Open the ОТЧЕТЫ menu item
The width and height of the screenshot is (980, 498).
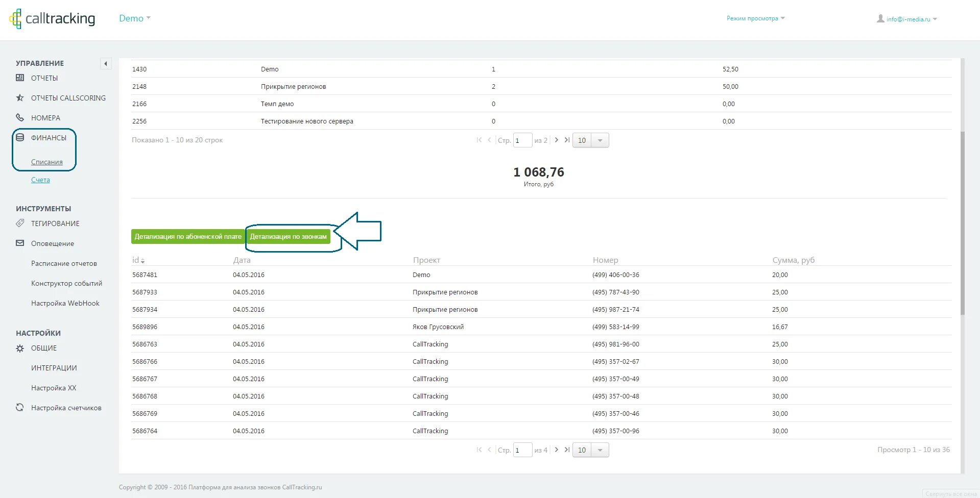pyautogui.click(x=44, y=78)
